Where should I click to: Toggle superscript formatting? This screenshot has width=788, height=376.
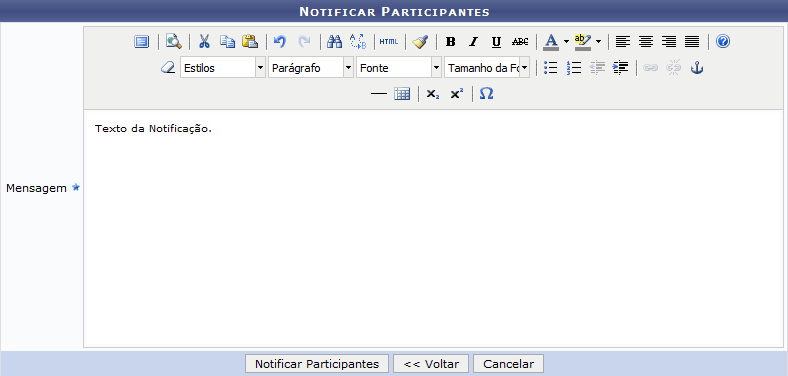point(456,94)
